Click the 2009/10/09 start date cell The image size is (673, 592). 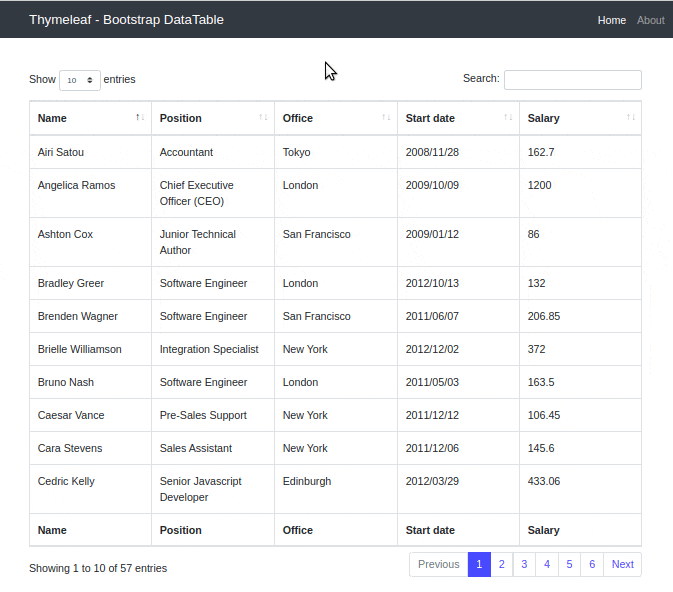(x=458, y=193)
